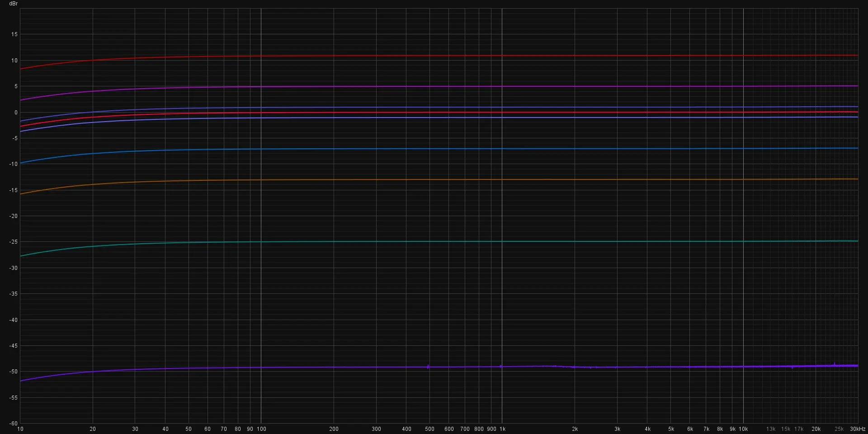Select the 300 frequency label
The width and height of the screenshot is (868, 434).
tap(377, 429)
